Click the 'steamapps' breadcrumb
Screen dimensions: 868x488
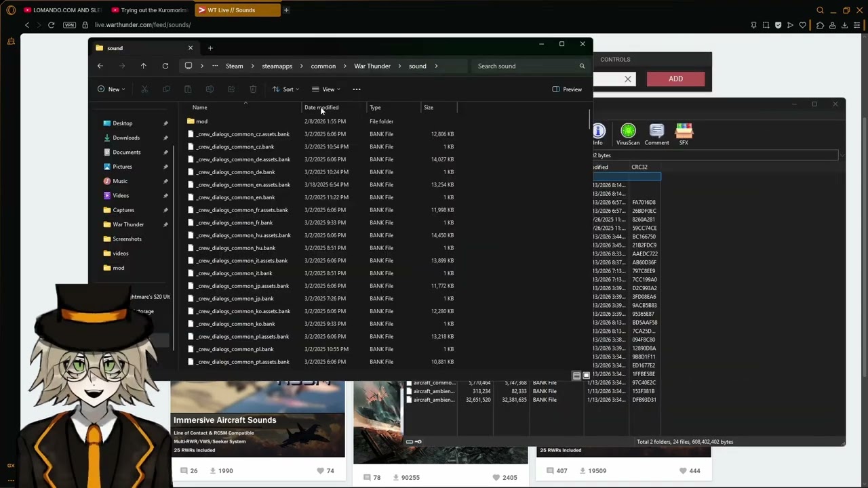pyautogui.click(x=277, y=66)
